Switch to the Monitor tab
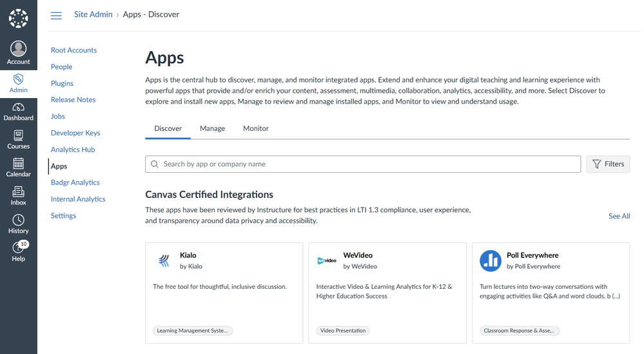Viewport: 644px width, 354px height. (256, 128)
